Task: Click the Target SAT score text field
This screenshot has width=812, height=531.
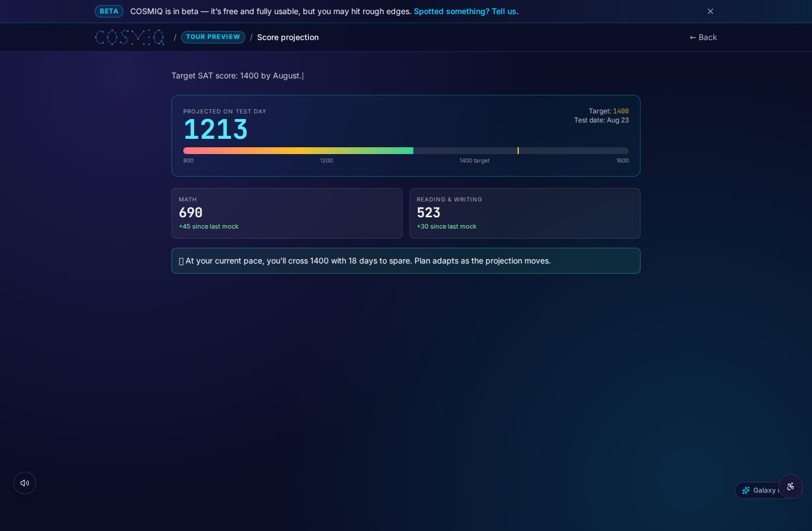Action: [237, 76]
